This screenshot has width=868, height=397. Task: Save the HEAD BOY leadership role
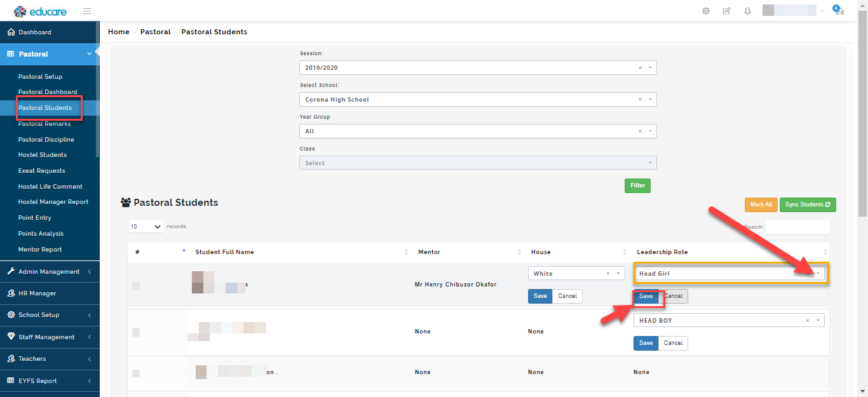646,343
